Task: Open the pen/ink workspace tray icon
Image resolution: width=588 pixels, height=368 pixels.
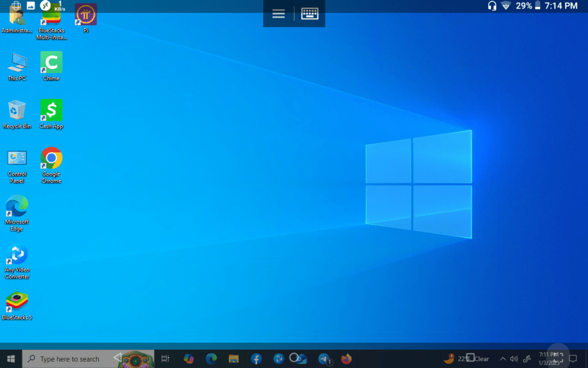Action: (x=527, y=359)
